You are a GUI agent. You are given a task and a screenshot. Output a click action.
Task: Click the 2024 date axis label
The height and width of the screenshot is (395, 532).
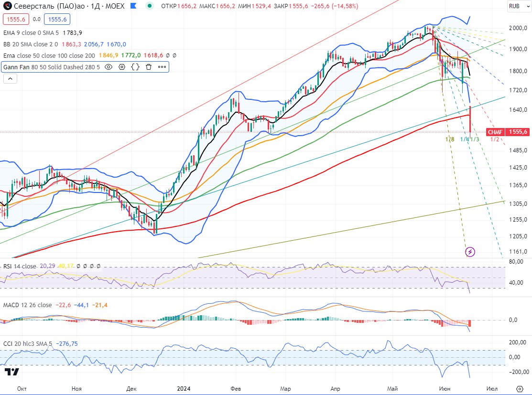tap(184, 389)
